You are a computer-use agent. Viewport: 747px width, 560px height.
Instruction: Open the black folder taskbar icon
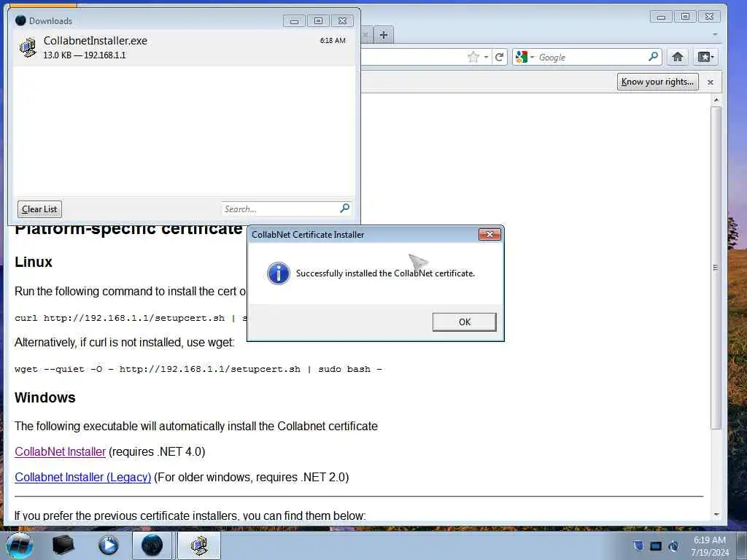(x=63, y=545)
